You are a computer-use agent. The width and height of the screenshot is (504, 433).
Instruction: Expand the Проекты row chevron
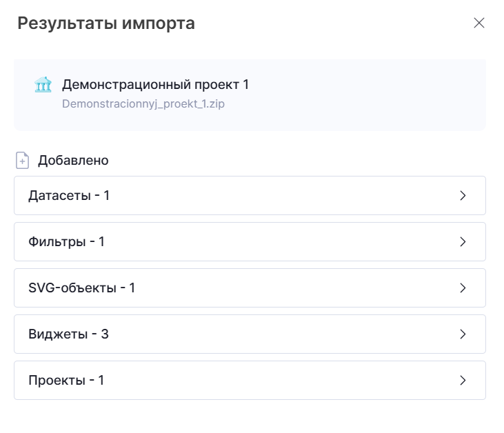coord(463,381)
